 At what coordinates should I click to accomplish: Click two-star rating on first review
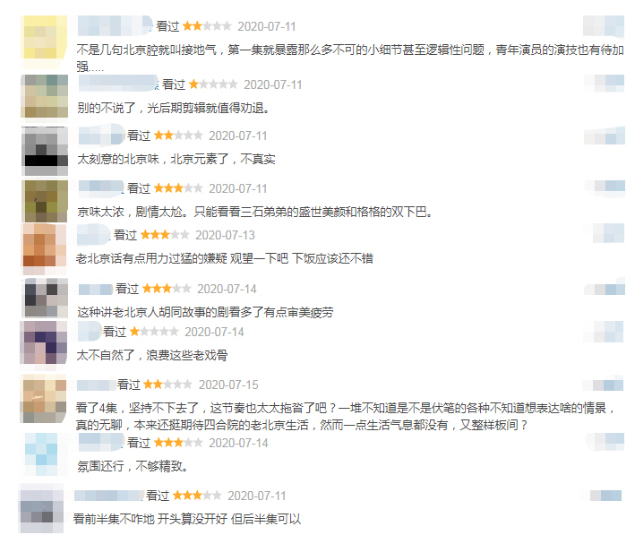pyautogui.click(x=207, y=27)
